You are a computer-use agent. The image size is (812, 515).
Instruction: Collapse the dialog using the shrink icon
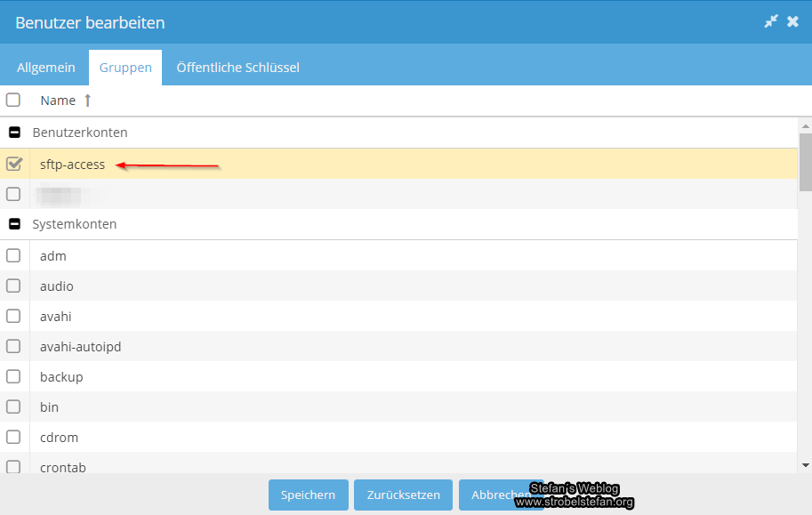tap(771, 21)
